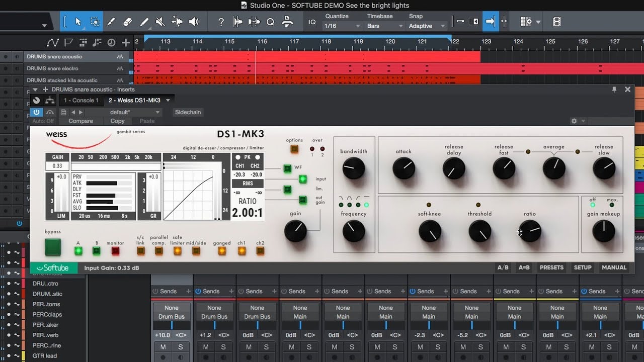Viewport: 644px width, 362px height.
Task: Select the 2 - Weiss DS1-MK3 insert tab
Action: 134,101
